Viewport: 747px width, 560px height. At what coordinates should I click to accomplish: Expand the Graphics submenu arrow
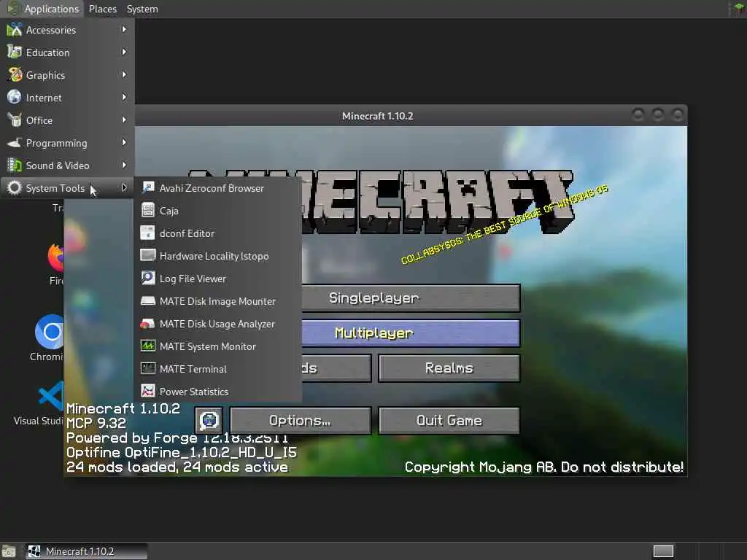point(124,75)
